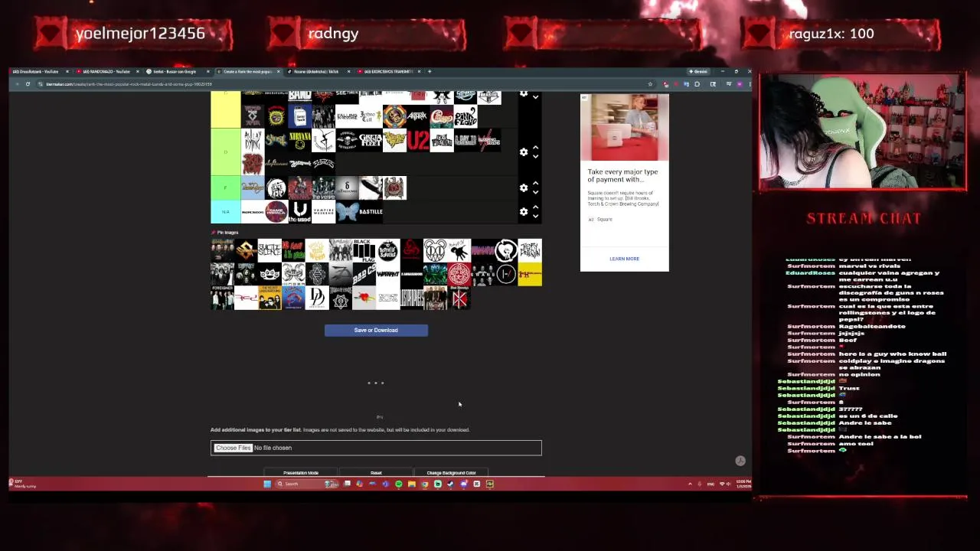
Task: Select the Pink Floyd logo
Action: [x=465, y=116]
